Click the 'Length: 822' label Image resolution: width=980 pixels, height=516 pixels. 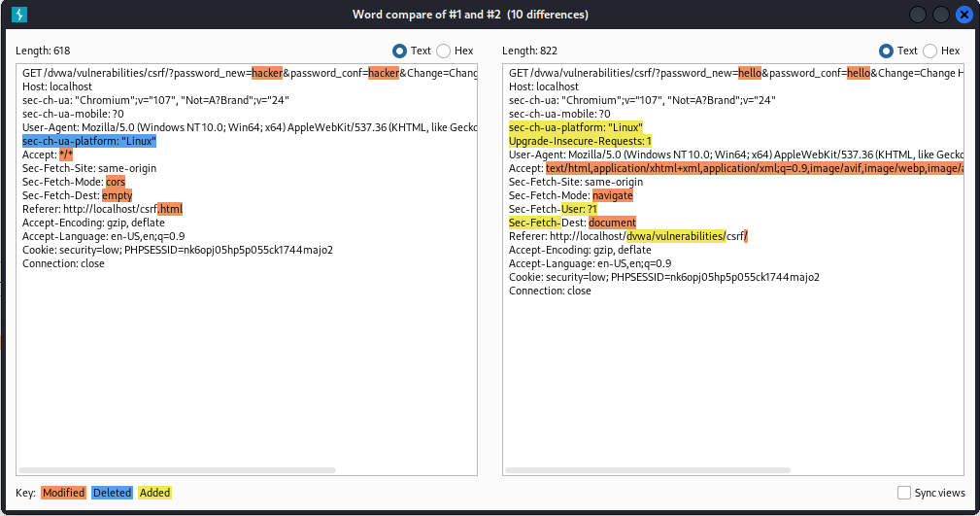529,51
